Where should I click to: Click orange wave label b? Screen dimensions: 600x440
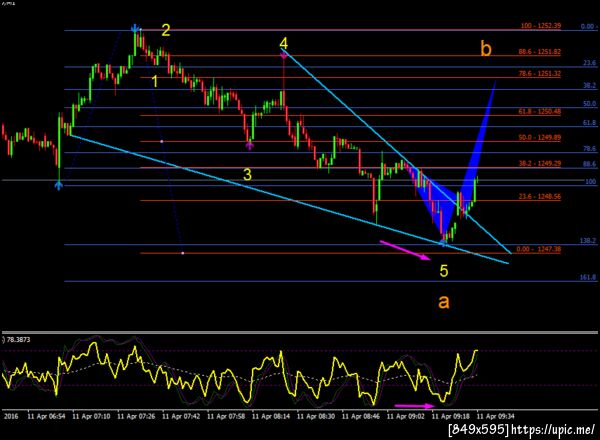pyautogui.click(x=486, y=49)
